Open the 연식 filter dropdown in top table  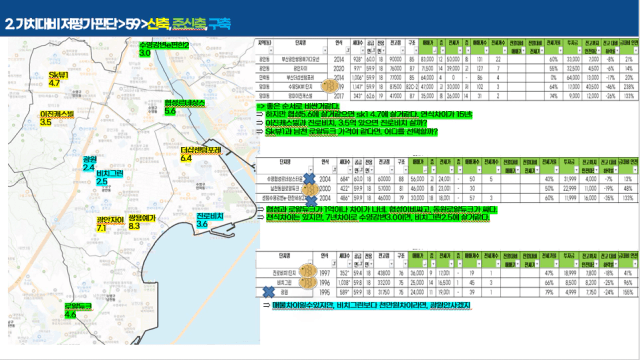coord(348,50)
